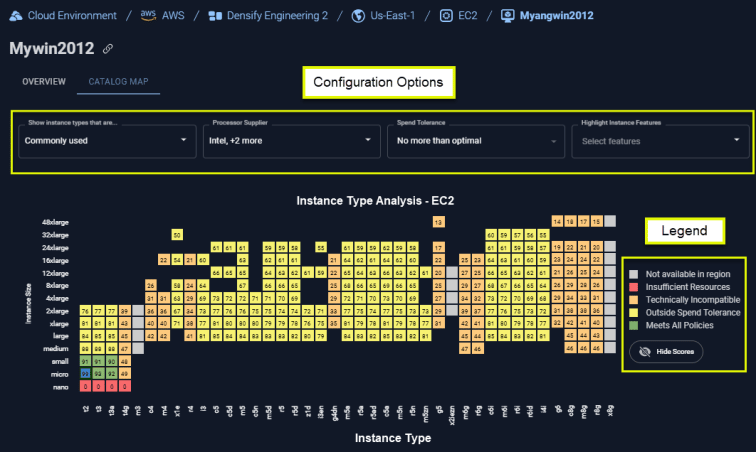Click the EC2 service icon

coord(446,16)
